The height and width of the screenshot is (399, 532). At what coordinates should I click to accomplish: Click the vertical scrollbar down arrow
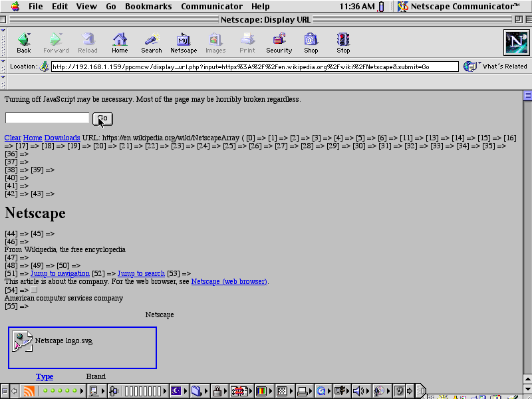click(527, 388)
